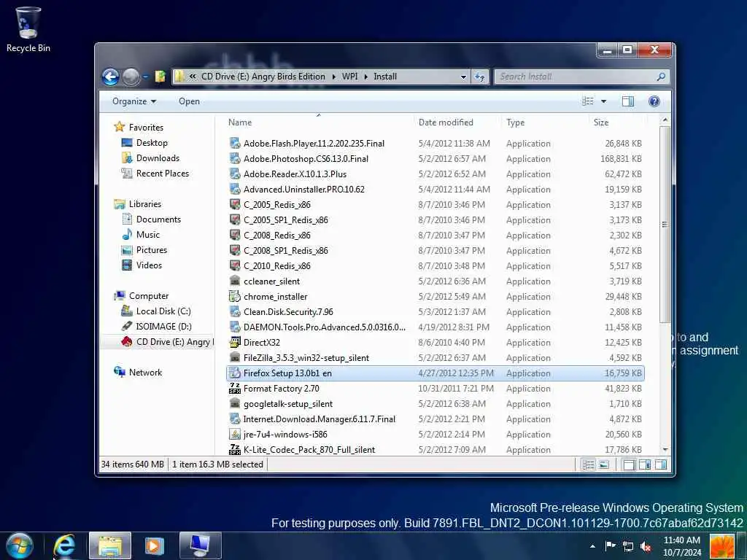Select Libraries in navigation pane
The width and height of the screenshot is (747, 560).
[145, 204]
